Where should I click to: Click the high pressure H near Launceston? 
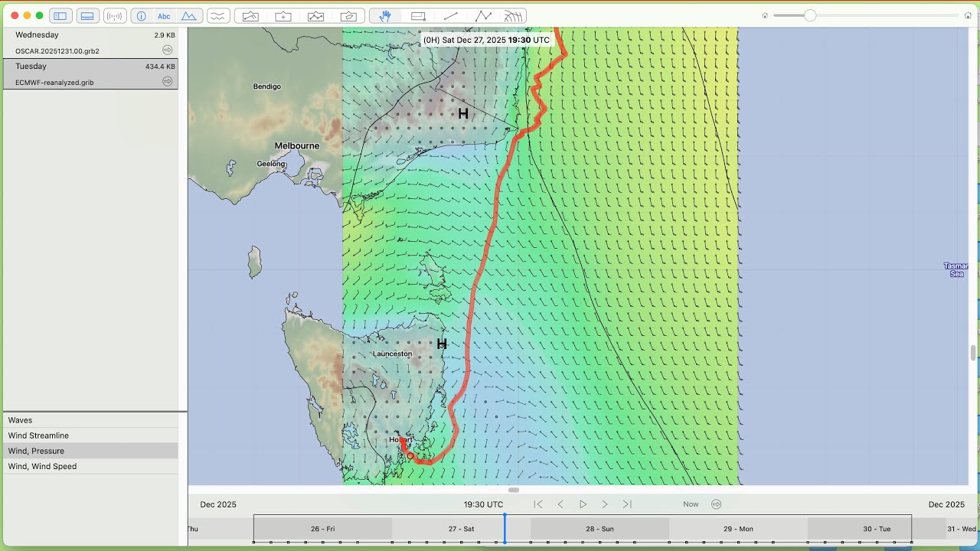click(x=442, y=344)
